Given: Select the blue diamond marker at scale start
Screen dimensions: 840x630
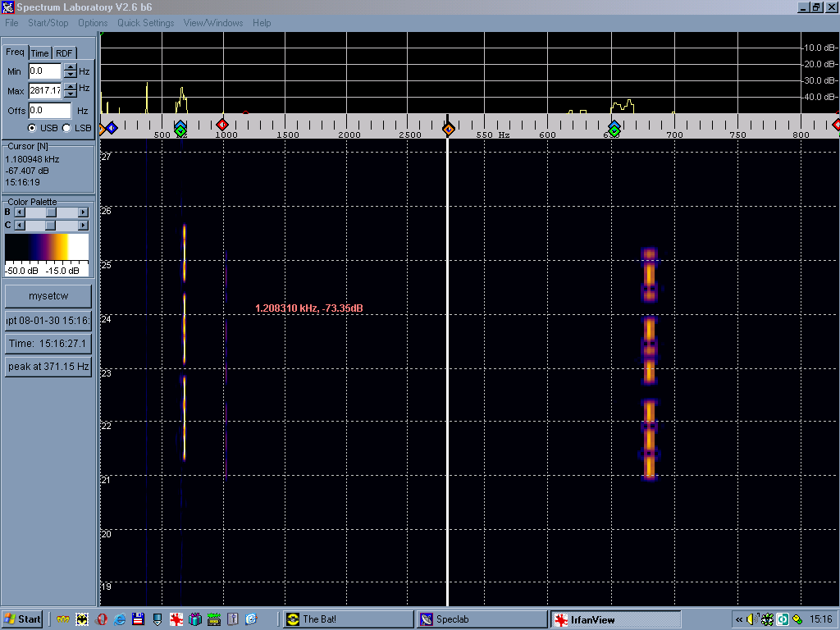Looking at the screenshot, I should click(112, 128).
